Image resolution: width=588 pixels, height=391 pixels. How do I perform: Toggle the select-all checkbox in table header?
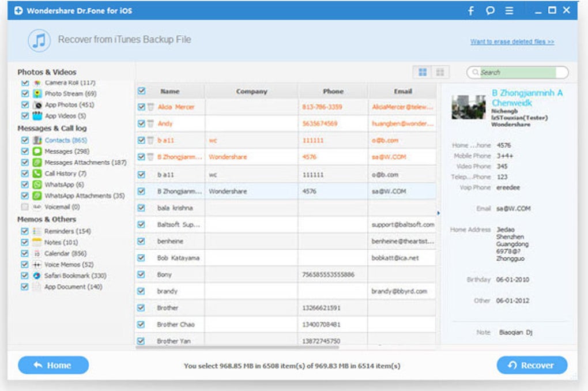[142, 91]
